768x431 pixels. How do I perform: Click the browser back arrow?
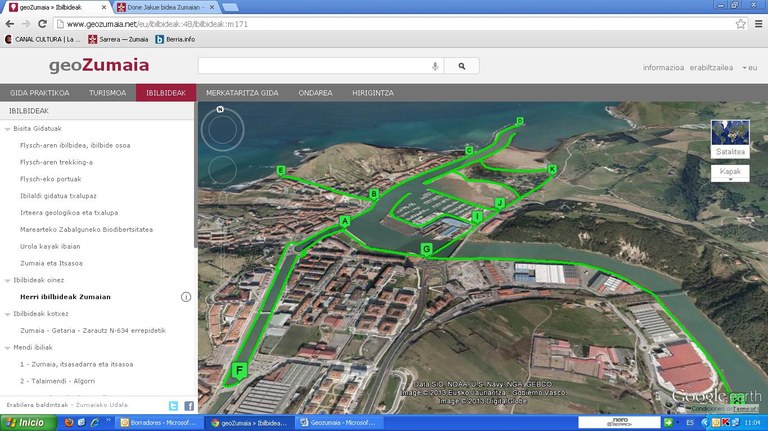(10, 24)
